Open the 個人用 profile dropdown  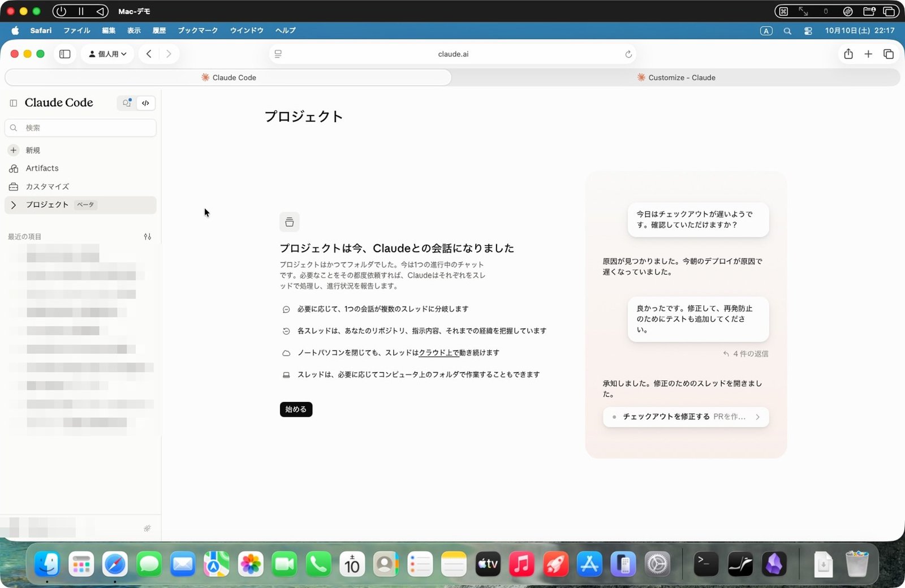(x=107, y=54)
